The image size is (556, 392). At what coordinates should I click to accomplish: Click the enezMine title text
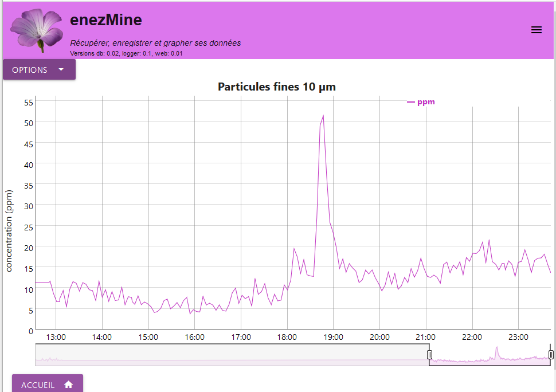point(106,20)
